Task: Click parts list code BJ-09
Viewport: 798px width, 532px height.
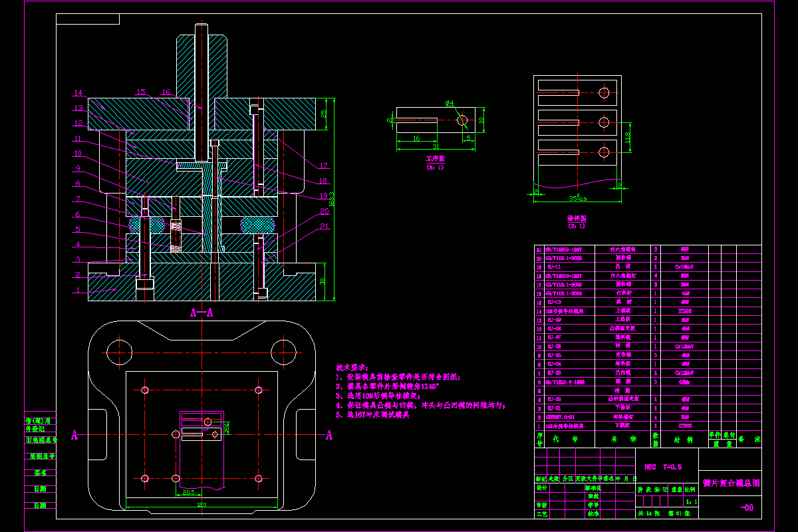Action: [x=555, y=319]
